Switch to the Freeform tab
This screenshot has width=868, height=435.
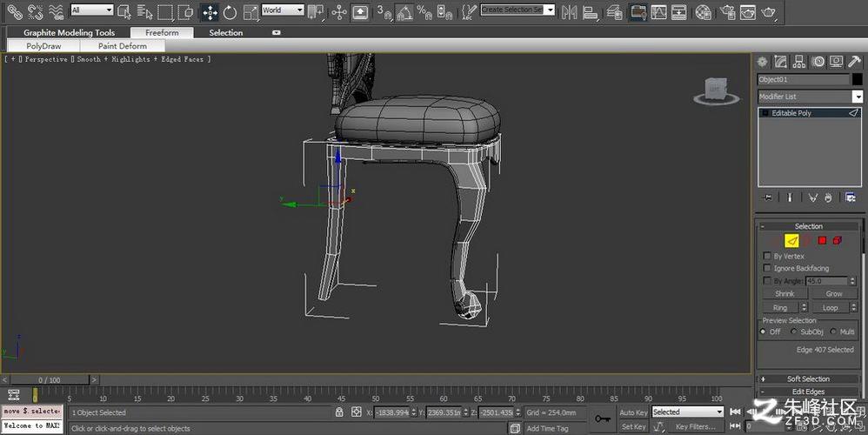pyautogui.click(x=162, y=33)
